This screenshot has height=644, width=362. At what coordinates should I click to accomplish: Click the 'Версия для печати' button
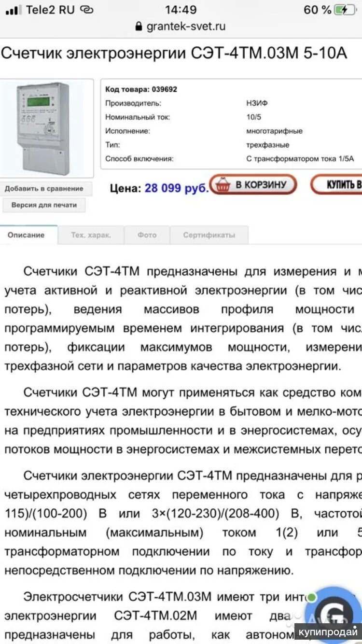coord(44,205)
